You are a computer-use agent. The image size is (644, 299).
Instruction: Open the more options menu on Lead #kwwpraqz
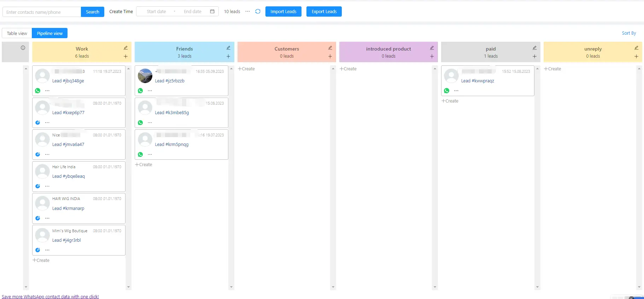[456, 91]
